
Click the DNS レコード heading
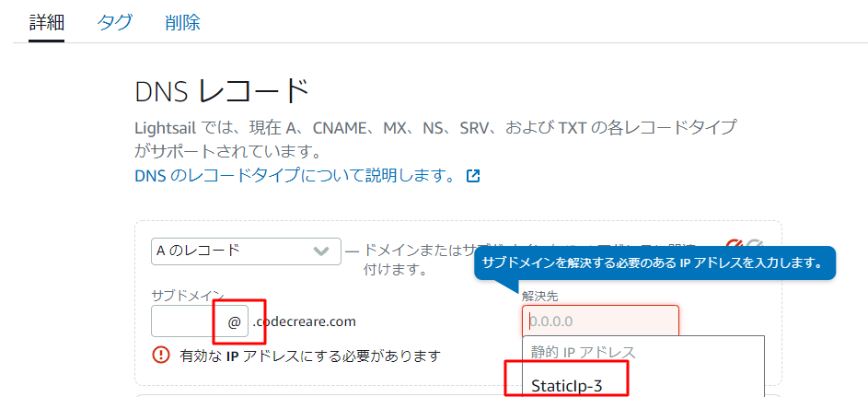(x=222, y=91)
